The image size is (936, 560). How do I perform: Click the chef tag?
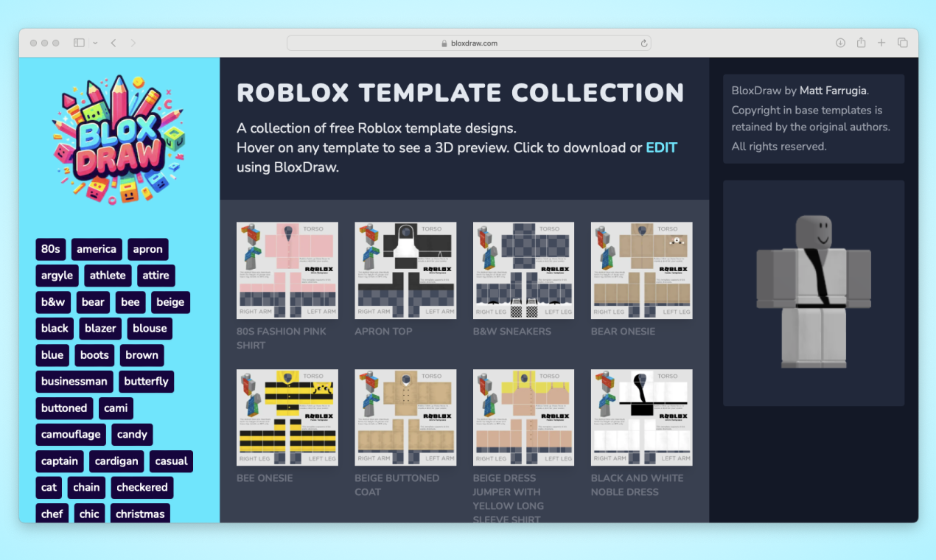52,514
